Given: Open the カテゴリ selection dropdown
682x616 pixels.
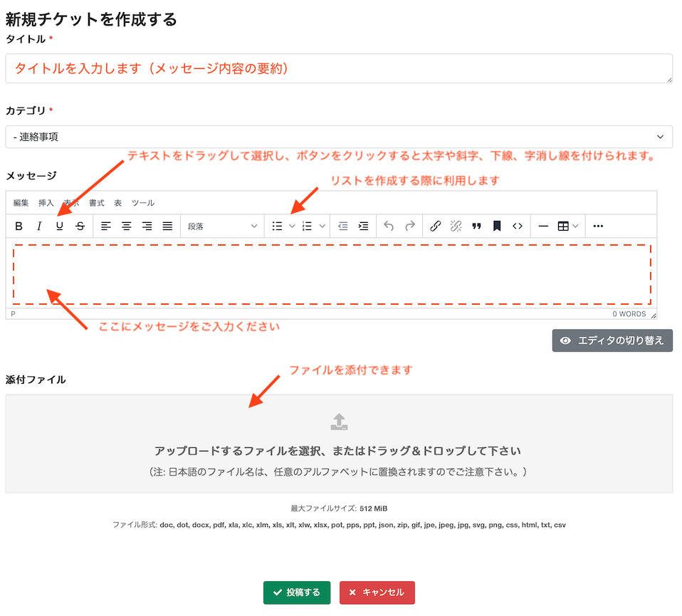Looking at the screenshot, I should 340,137.
